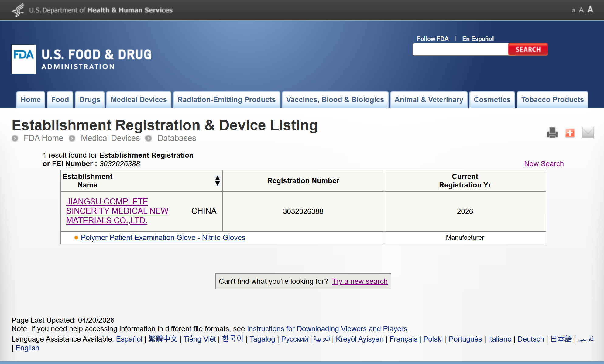The width and height of the screenshot is (604, 364).
Task: Click the Registration Number column header
Action: click(x=303, y=181)
